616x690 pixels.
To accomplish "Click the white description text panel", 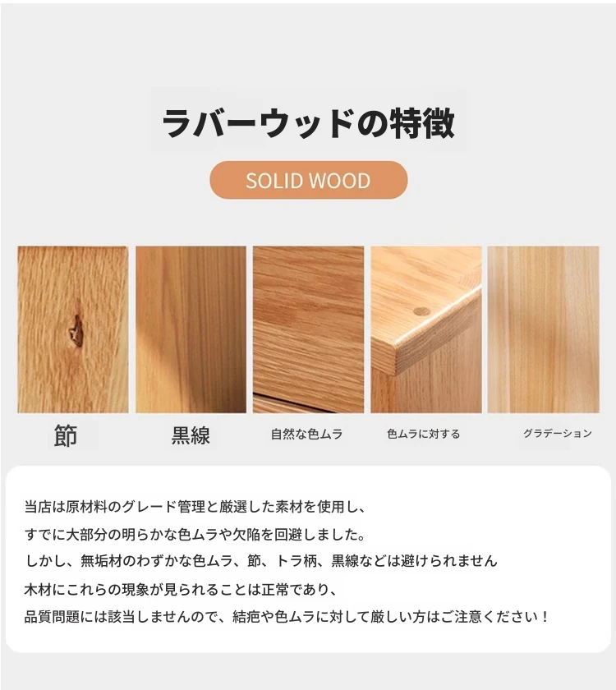I will (308, 559).
